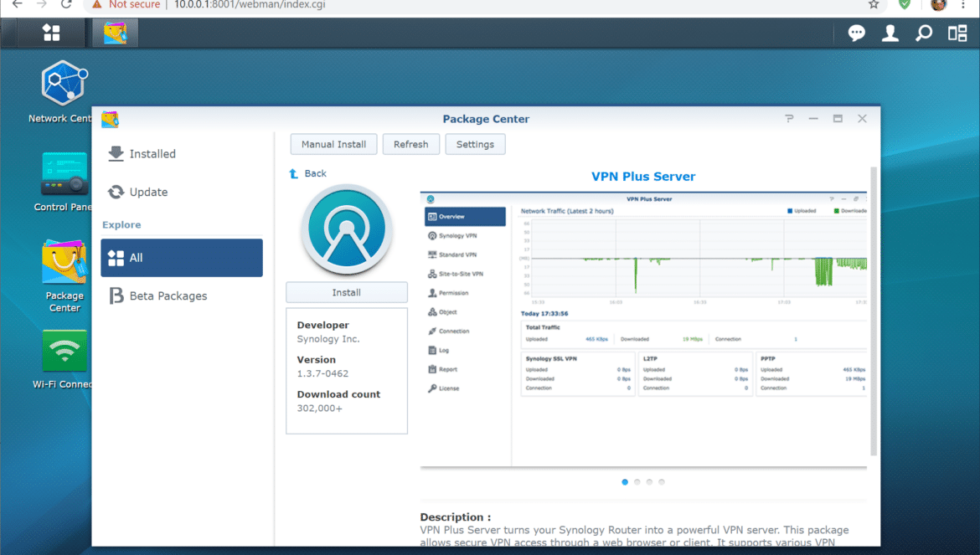The width and height of the screenshot is (980, 555).
Task: Click the VPN Plus Server package logo
Action: tap(346, 229)
